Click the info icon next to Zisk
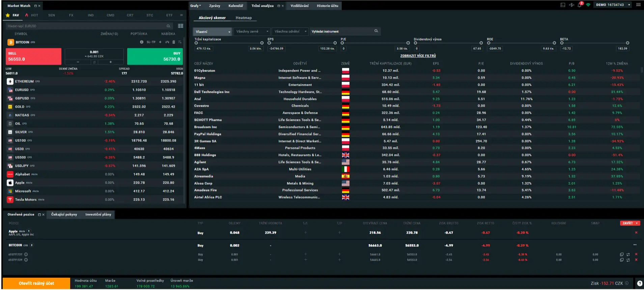Viewport: 644px width, 290px height. [x=627, y=283]
